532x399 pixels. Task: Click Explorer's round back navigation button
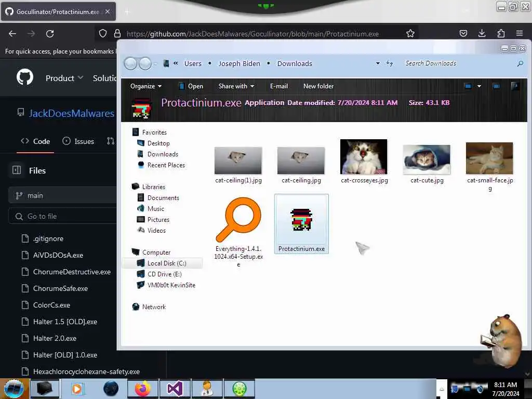point(130,63)
